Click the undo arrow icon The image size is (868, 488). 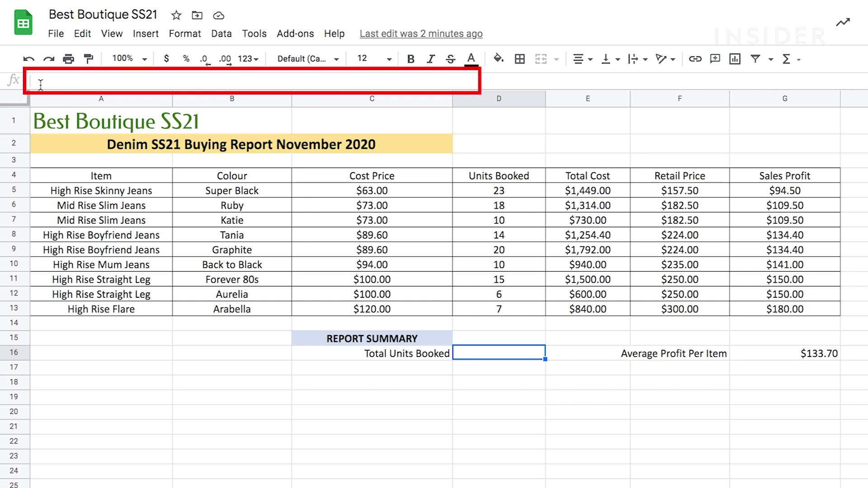tap(28, 59)
